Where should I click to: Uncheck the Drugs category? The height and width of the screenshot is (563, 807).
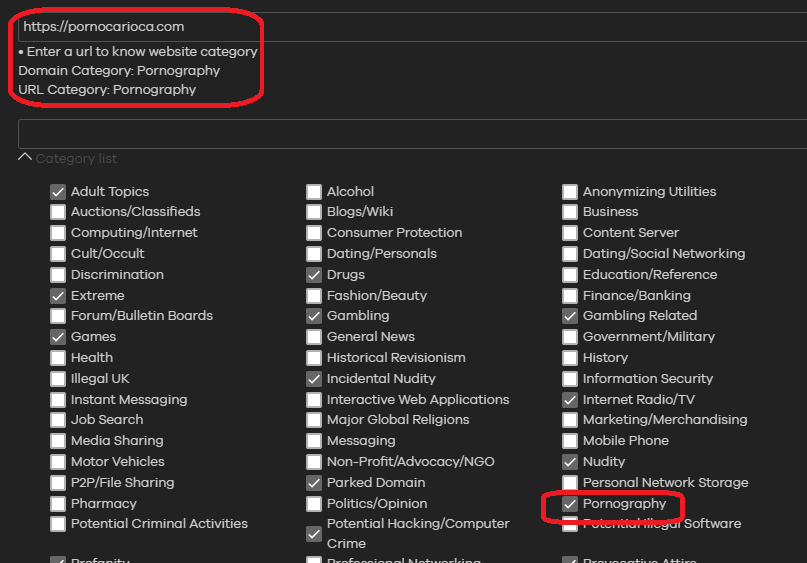(x=314, y=275)
